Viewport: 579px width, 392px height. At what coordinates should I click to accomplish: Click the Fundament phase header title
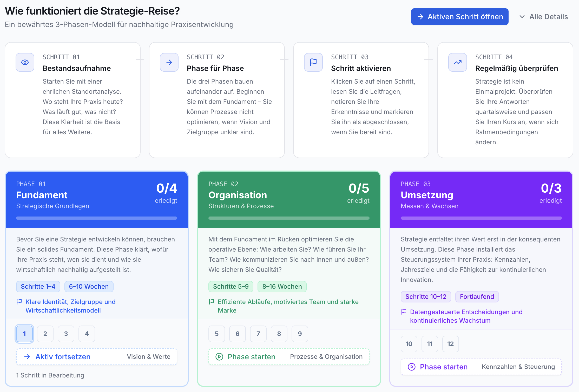42,195
